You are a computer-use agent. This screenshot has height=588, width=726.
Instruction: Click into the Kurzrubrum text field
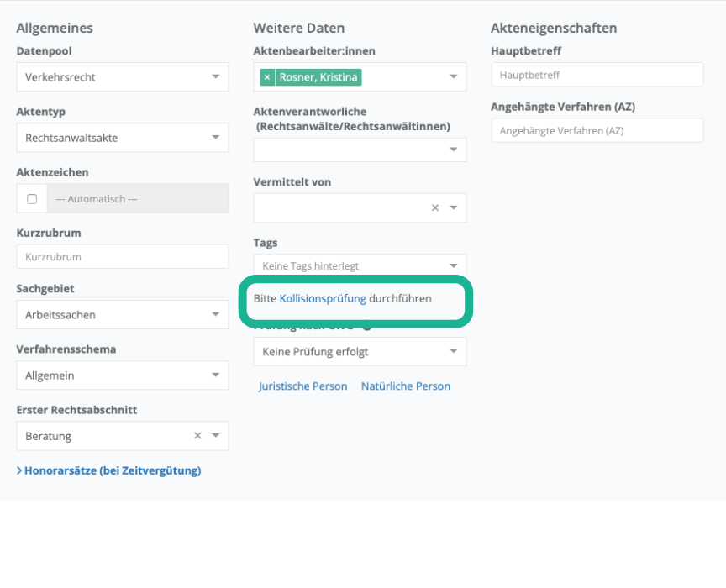tap(122, 257)
